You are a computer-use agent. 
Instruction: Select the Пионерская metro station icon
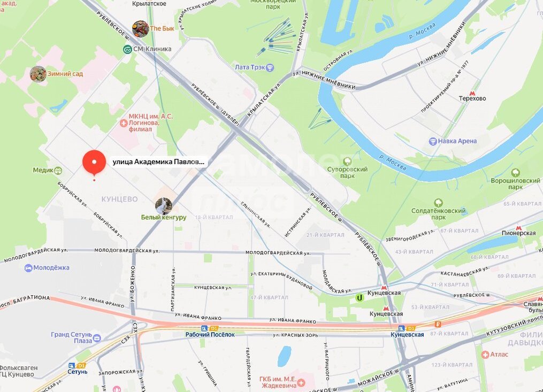pos(518,228)
